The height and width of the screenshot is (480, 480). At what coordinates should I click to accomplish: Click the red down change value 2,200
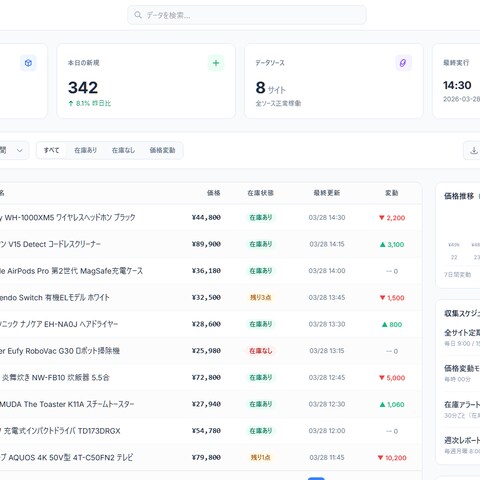(x=392, y=218)
